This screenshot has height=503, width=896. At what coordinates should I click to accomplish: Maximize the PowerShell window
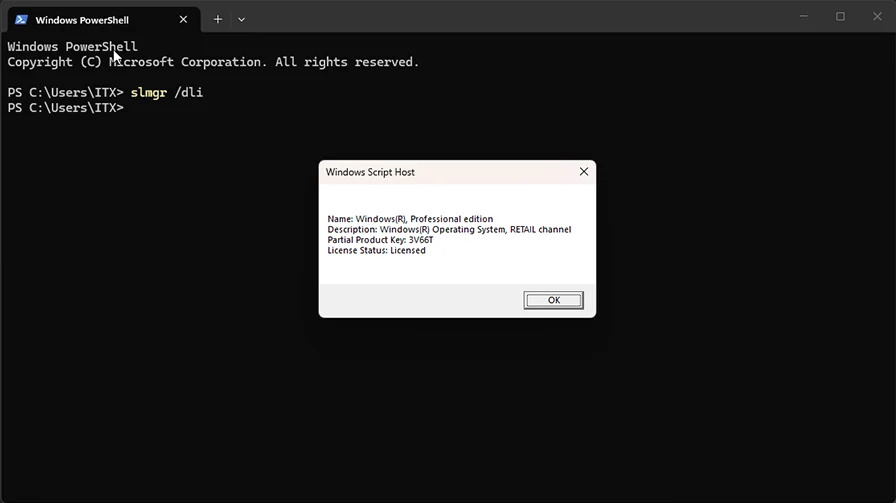click(x=840, y=17)
